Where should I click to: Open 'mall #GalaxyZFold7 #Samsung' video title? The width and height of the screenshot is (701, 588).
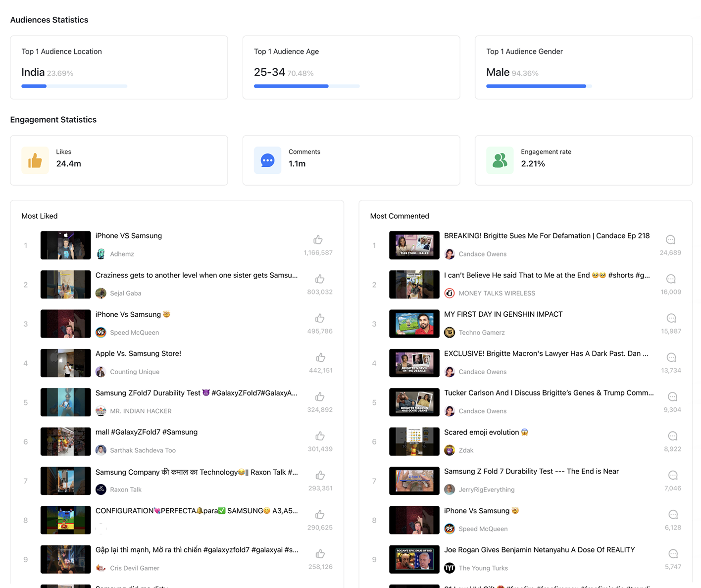point(147,432)
